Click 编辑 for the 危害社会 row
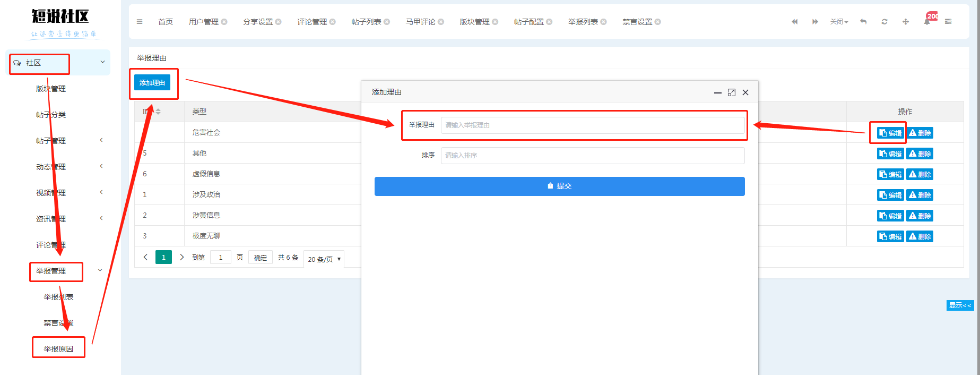Screen dimensions: 980x375 click(890, 133)
